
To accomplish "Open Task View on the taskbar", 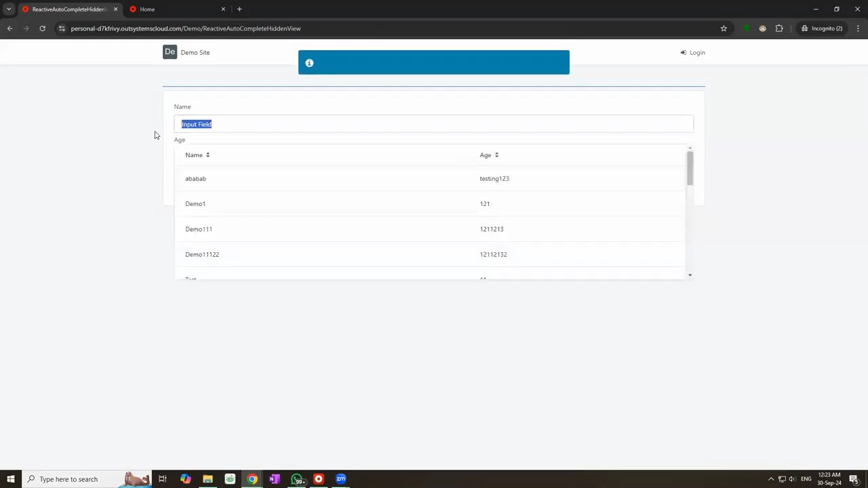I will point(163,479).
